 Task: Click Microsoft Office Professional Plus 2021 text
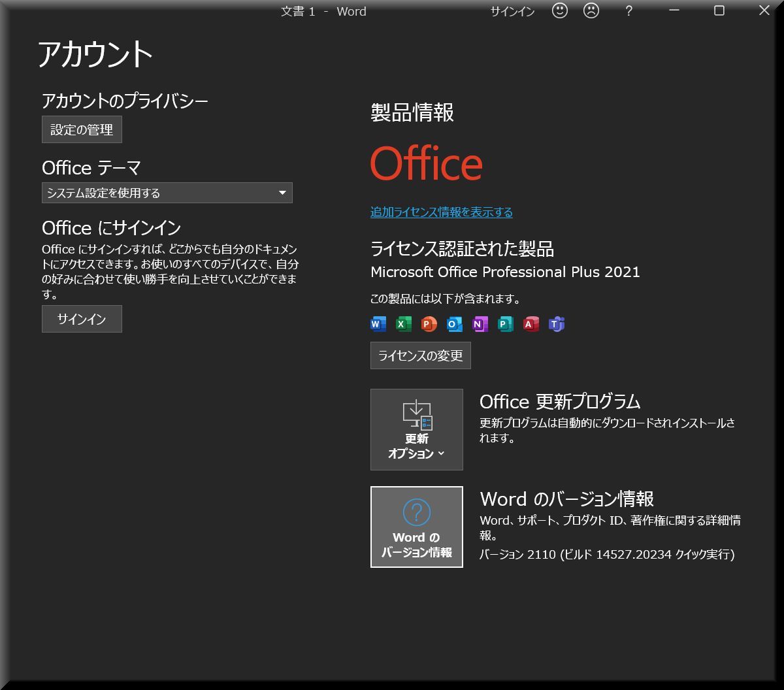point(505,272)
